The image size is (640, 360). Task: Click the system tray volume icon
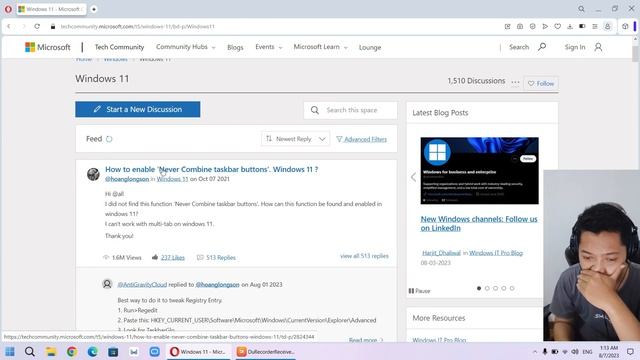575,351
